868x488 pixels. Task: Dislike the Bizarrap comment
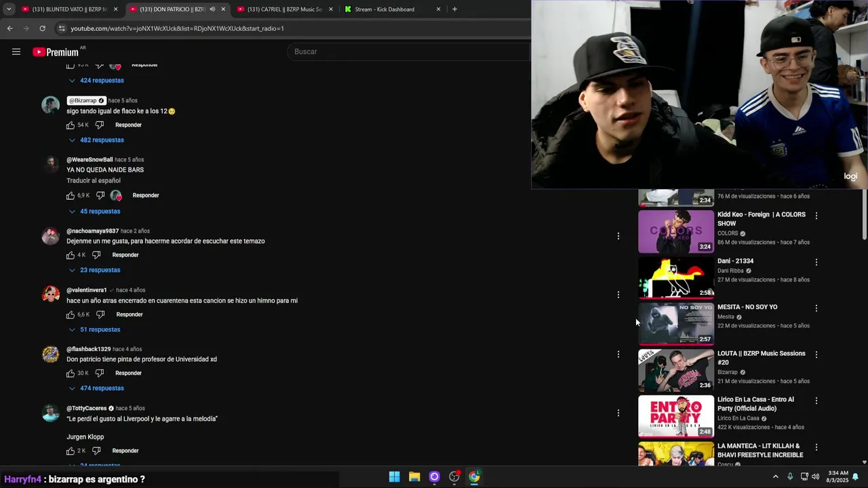click(x=99, y=125)
